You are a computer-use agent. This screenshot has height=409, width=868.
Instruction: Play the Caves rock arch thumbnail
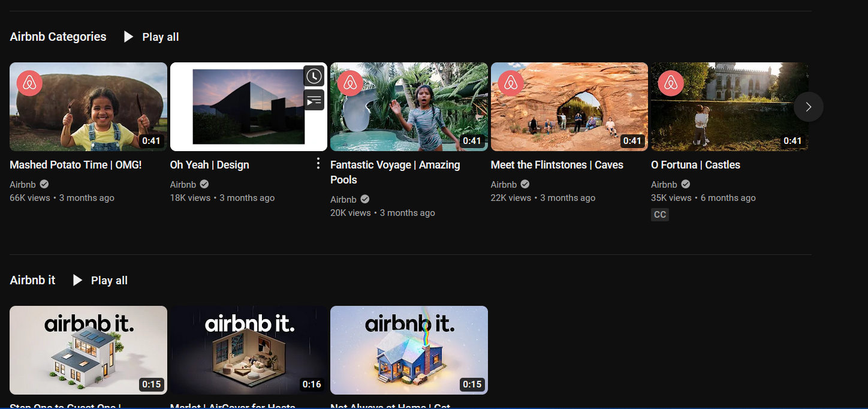(x=569, y=107)
